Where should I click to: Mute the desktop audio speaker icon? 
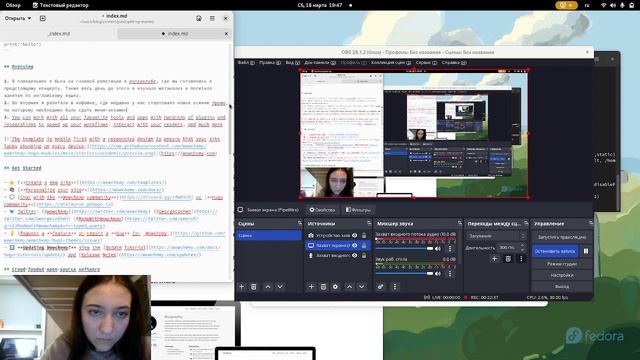(x=438, y=273)
